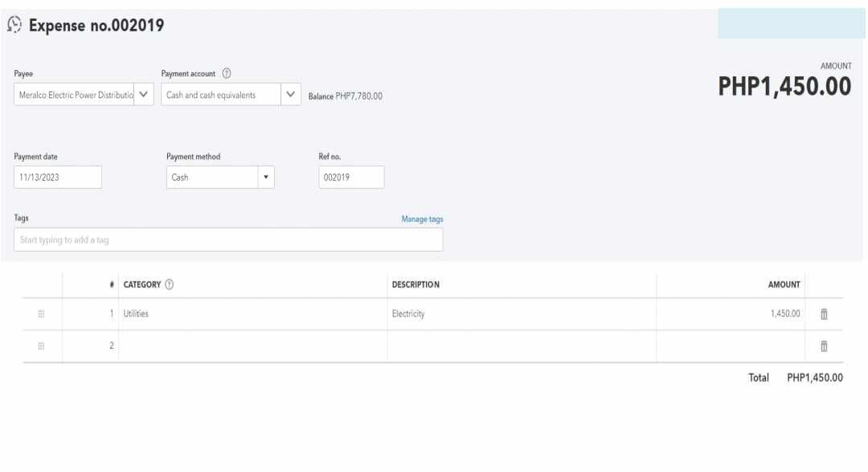Select the Electricity description cell
This screenshot has width=868, height=472.
pyautogui.click(x=522, y=314)
